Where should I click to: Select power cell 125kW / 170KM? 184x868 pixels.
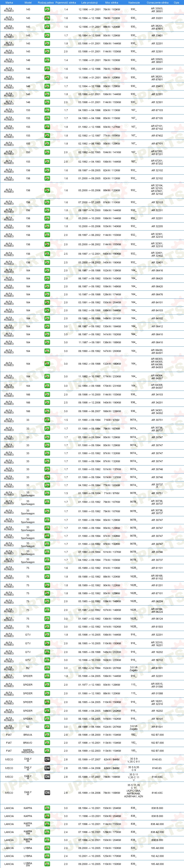tap(112, 856)
